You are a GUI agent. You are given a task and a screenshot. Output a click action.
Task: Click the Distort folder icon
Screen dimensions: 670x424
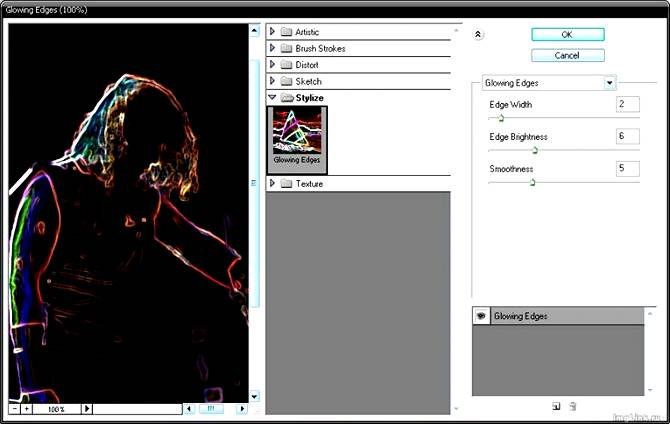286,65
